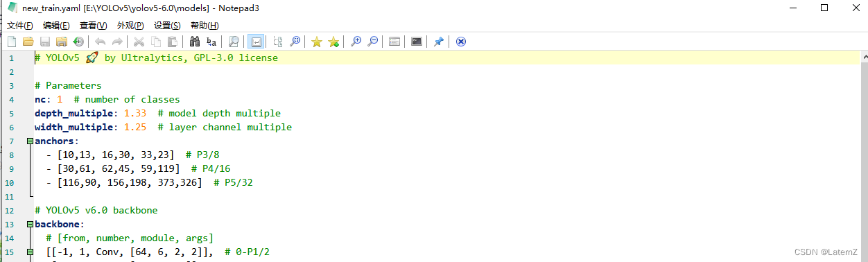Click line number 10 in margin

pos(9,183)
